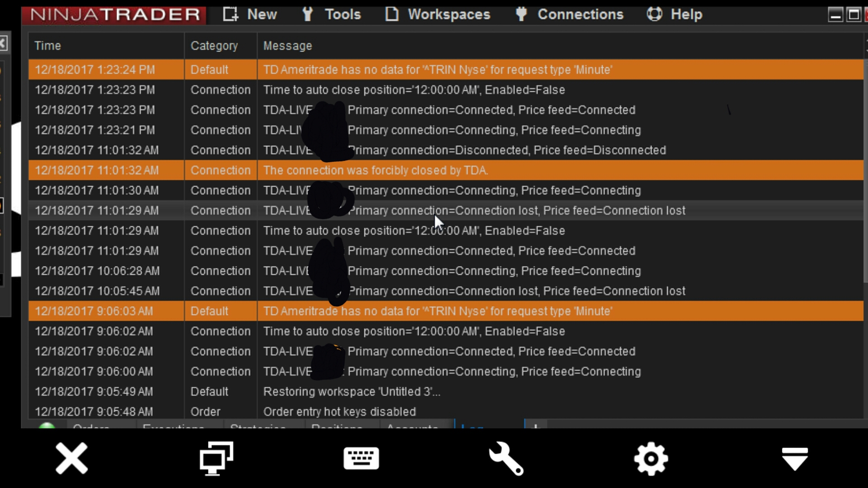Open the remote screens monitor icon
Screen dimensions: 868x488
pos(217,458)
